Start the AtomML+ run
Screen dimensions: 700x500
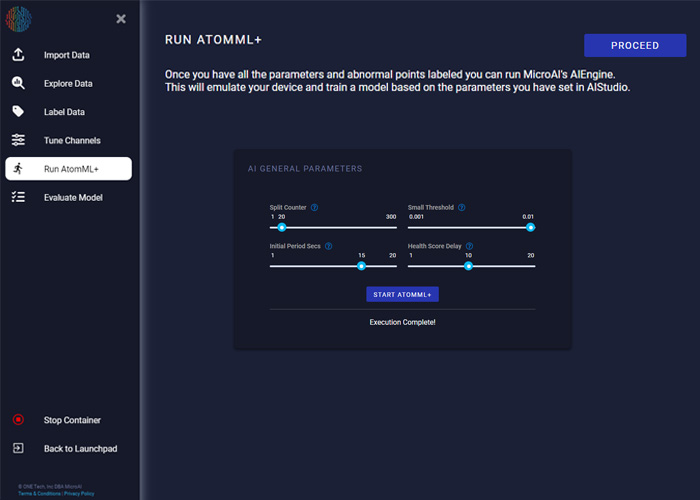click(x=402, y=294)
